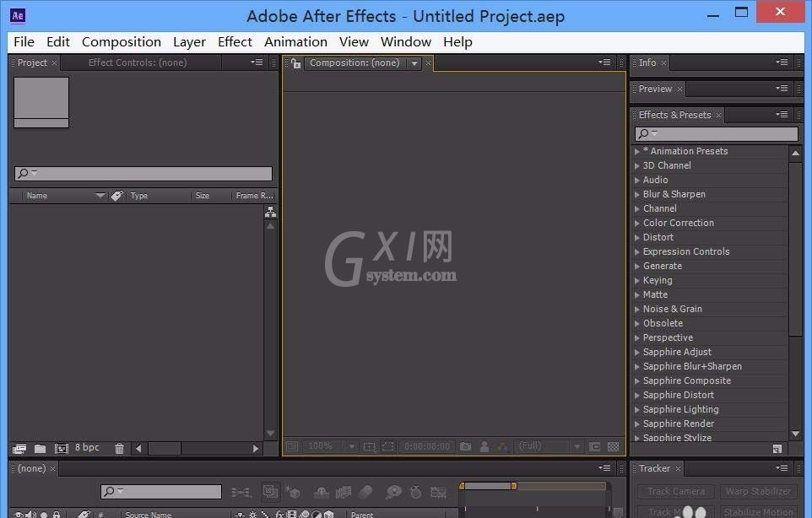Open the File menu
This screenshot has width=812, height=518.
click(24, 42)
